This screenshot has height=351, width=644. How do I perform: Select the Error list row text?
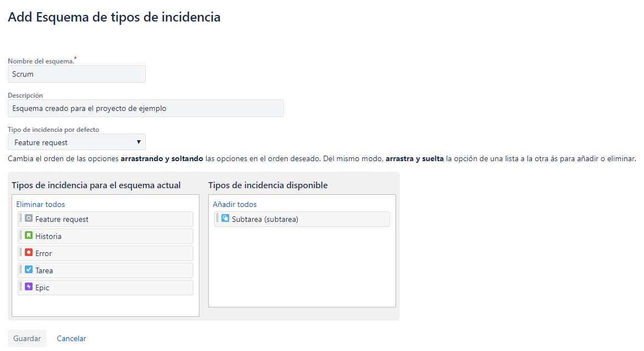[x=44, y=253]
